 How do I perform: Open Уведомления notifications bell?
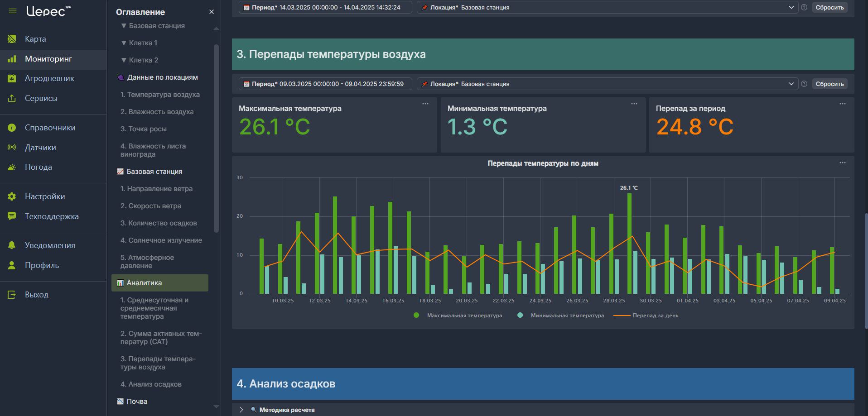point(12,245)
